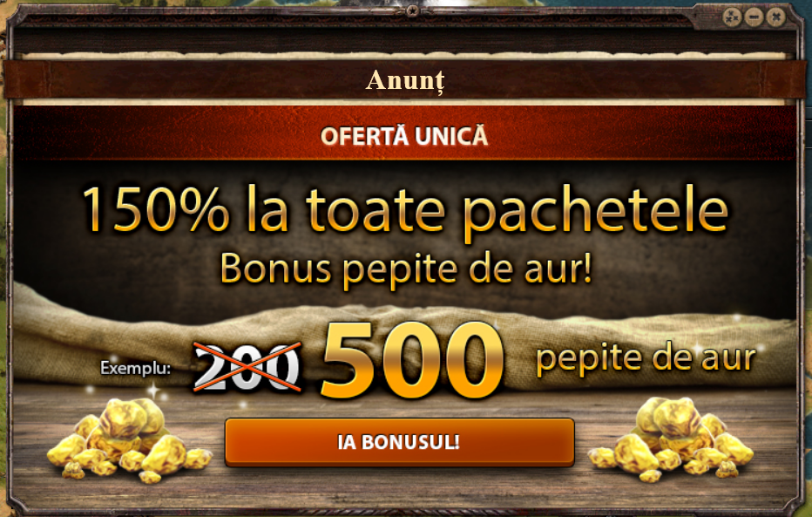This screenshot has height=517, width=812.
Task: Click pepite de aur text beside 500
Action: [646, 358]
